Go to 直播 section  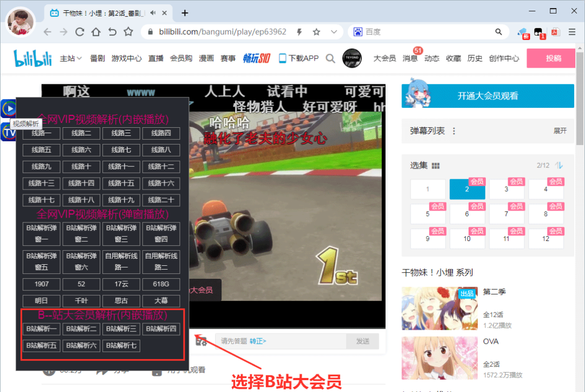pyautogui.click(x=155, y=58)
